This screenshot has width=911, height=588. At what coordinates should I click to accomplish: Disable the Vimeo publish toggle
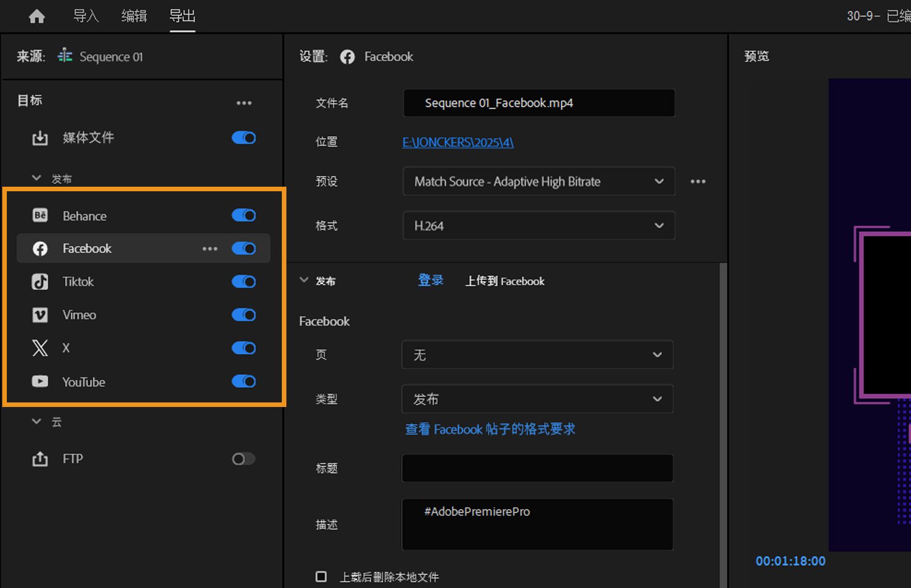[x=244, y=315]
